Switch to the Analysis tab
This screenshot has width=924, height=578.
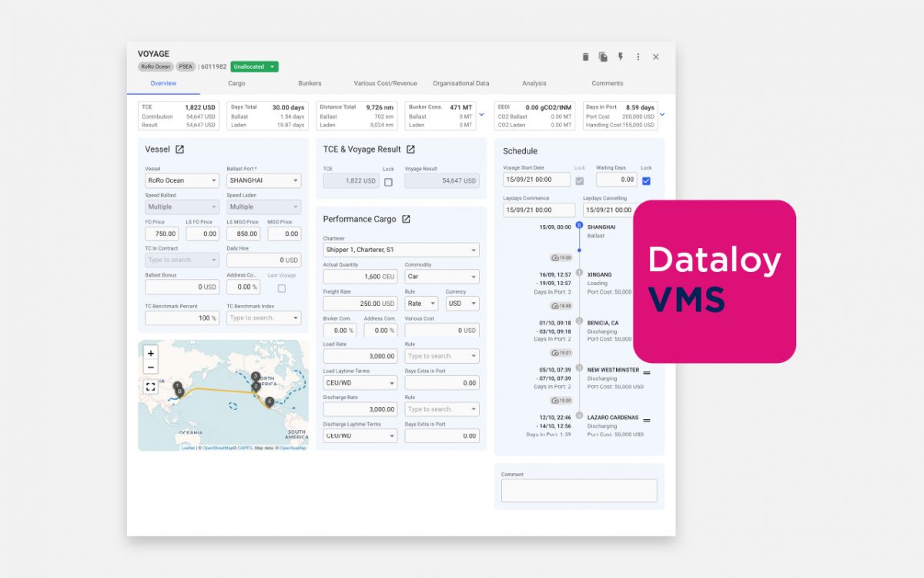534,83
